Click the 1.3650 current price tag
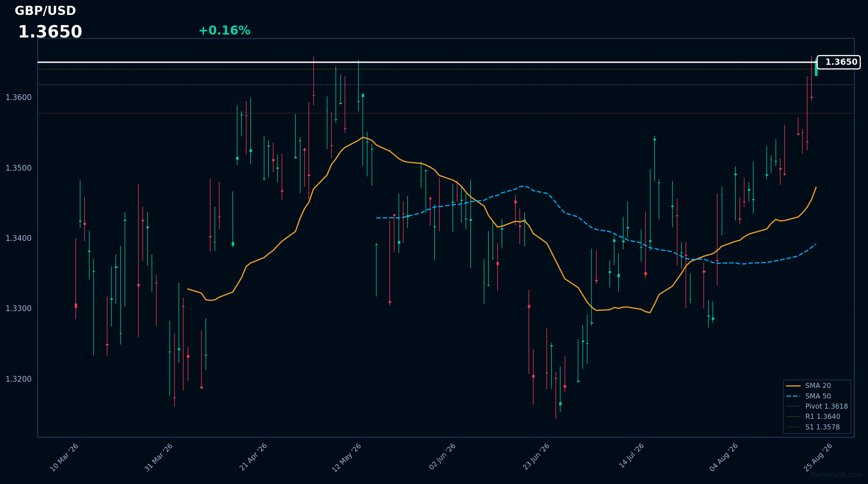868x484 pixels. pos(838,62)
